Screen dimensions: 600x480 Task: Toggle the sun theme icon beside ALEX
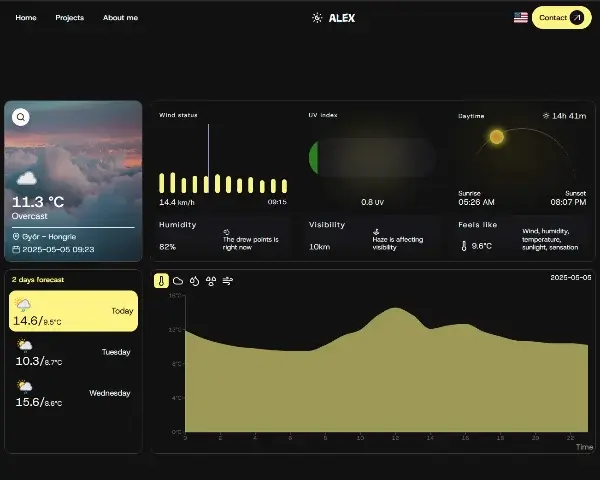coord(317,18)
